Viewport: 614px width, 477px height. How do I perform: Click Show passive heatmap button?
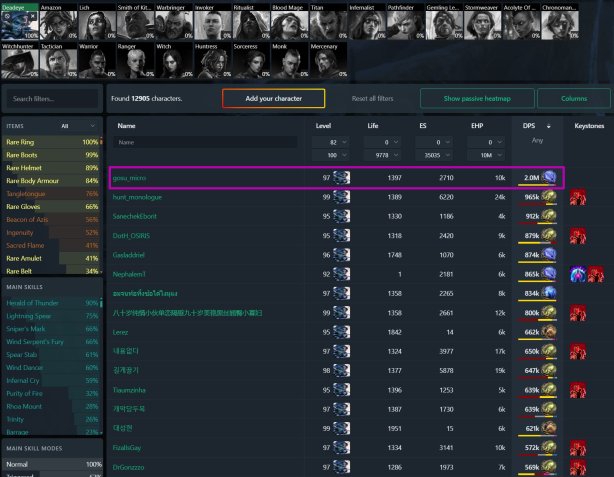[477, 98]
